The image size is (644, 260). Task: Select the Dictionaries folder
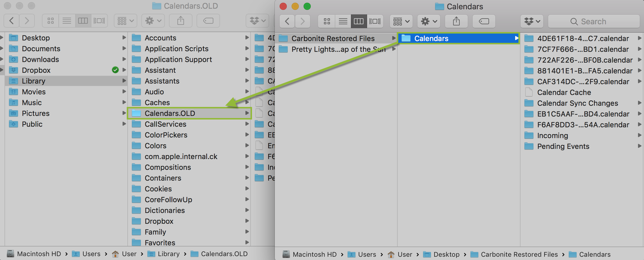click(189, 210)
